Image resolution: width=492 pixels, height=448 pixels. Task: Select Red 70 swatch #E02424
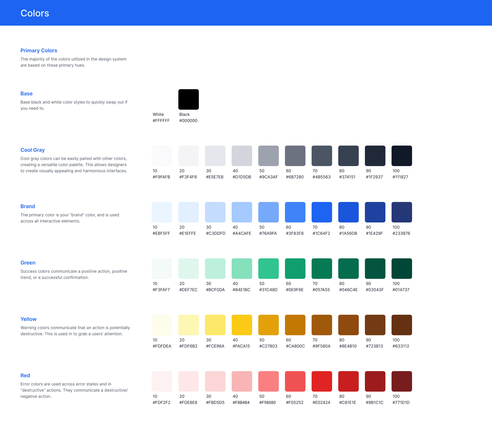coord(322,381)
